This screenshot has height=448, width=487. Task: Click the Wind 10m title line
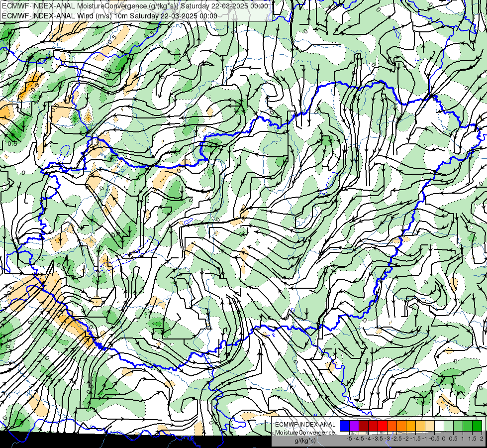pyautogui.click(x=109, y=15)
